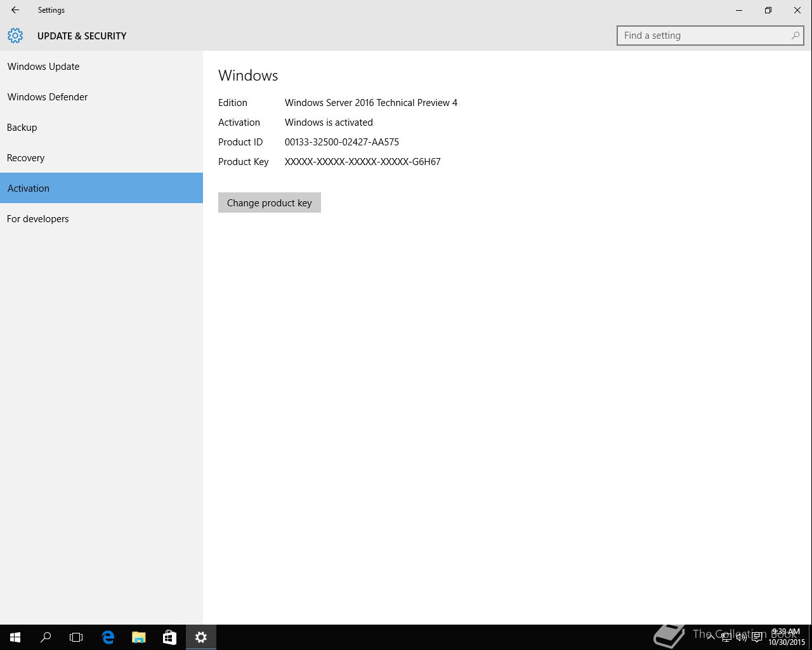Click the Product ID value 00133-32500-02427-AA575
812x650 pixels.
[x=342, y=142]
